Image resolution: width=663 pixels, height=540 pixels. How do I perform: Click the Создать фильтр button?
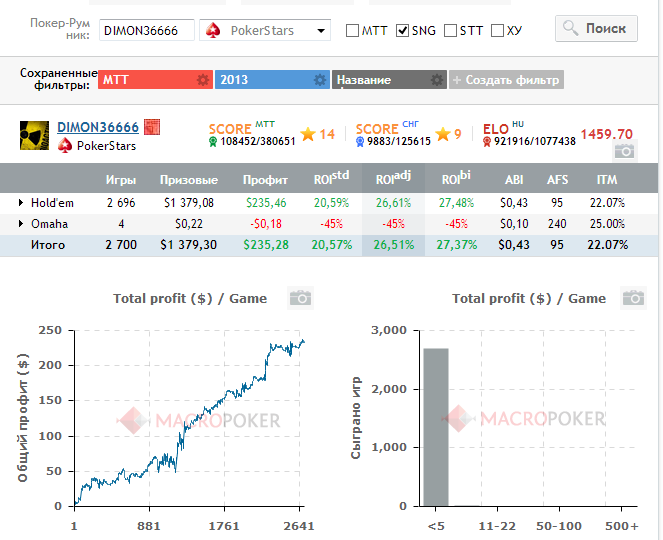tap(506, 80)
